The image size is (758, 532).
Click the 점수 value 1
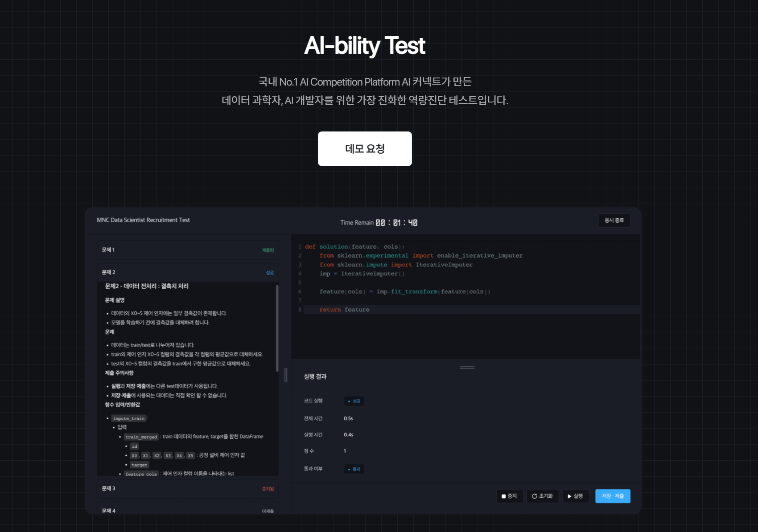[345, 451]
